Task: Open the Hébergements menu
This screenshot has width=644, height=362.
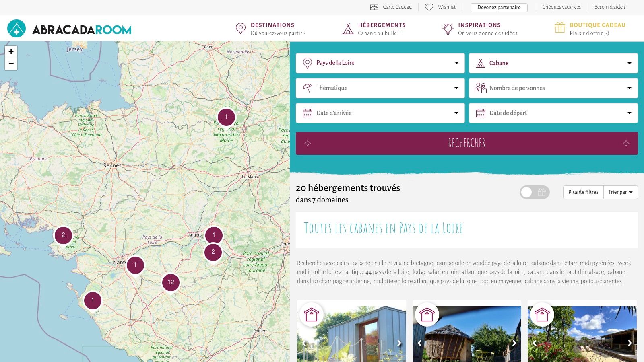Action: pyautogui.click(x=374, y=29)
